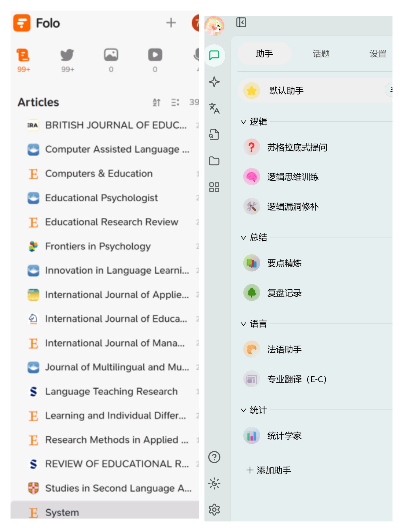Switch to the 设置 tab

[x=378, y=54]
